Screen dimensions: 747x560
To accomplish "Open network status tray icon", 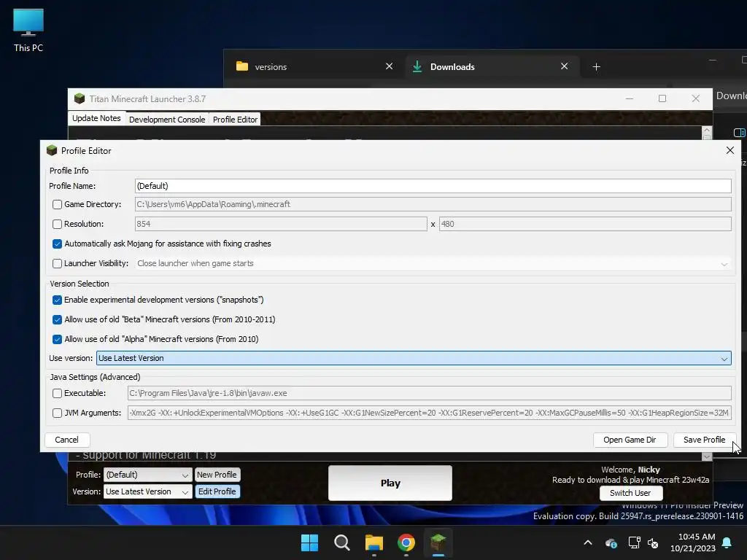I will tap(634, 542).
